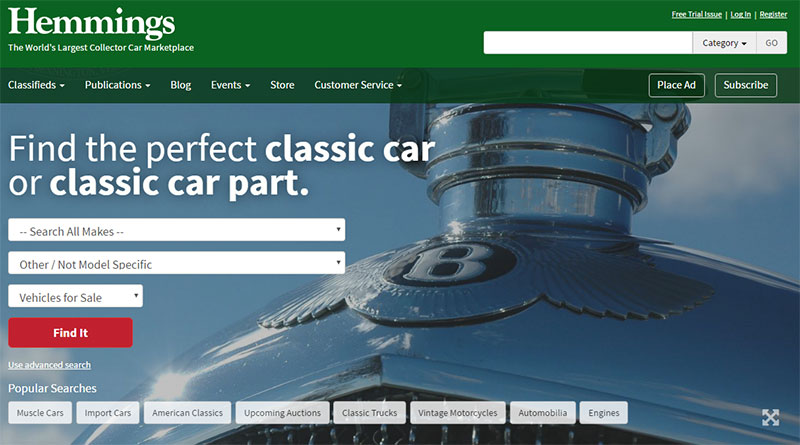Expand the Classifieds menu
This screenshot has width=800, height=445.
tap(36, 85)
